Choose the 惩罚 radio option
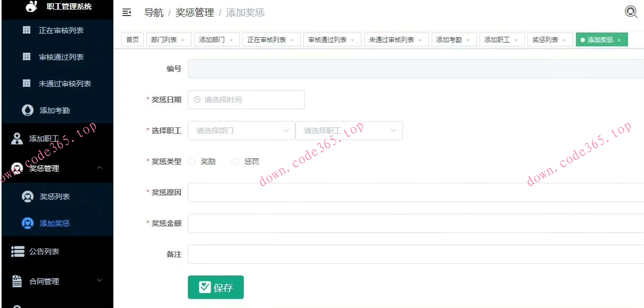The height and width of the screenshot is (308, 644). 235,161
